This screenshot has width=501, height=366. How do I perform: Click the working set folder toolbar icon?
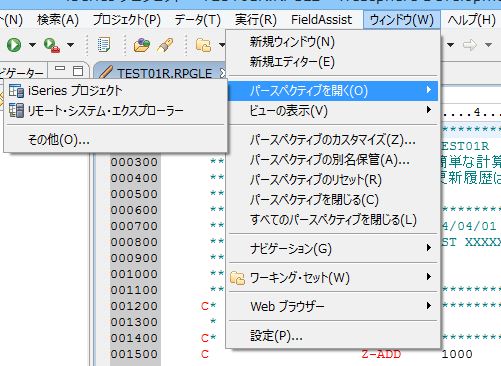(203, 45)
